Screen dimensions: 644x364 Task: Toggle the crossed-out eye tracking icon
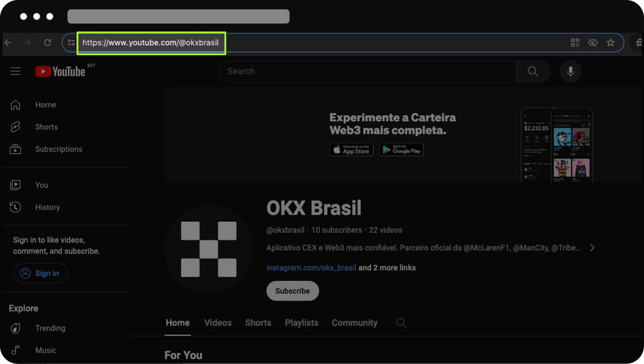593,42
